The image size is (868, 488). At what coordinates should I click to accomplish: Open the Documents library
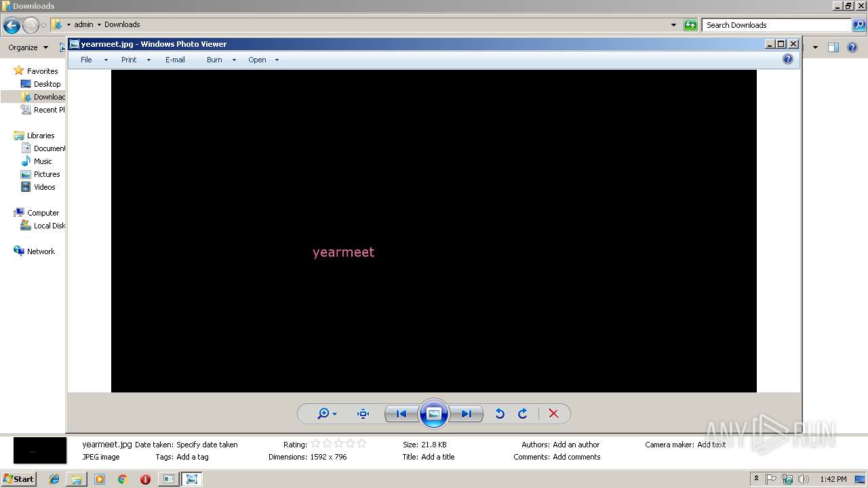tap(49, 148)
